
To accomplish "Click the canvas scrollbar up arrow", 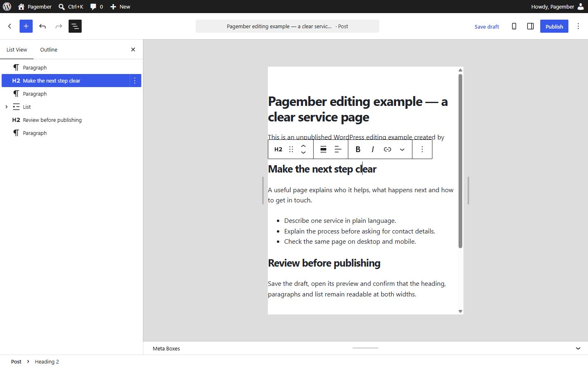I will click(460, 70).
